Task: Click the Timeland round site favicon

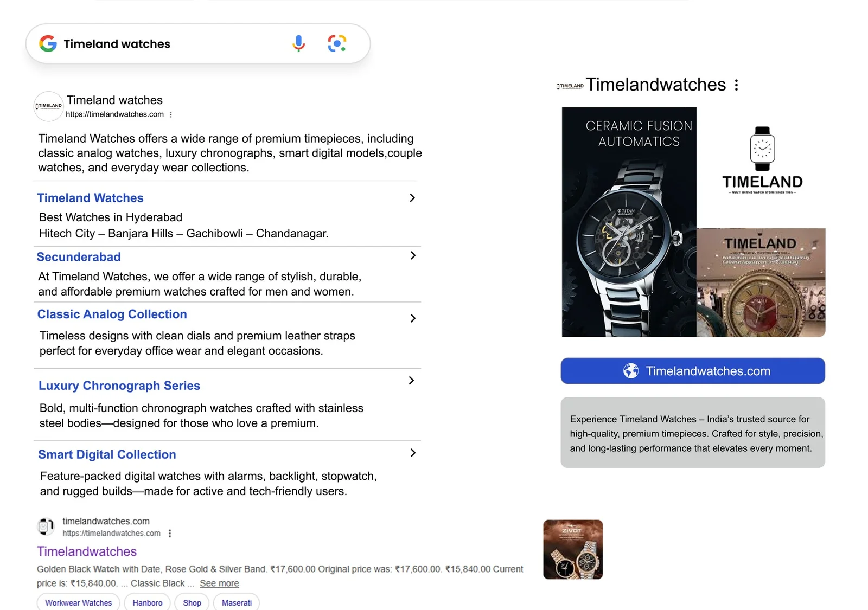Action: pyautogui.click(x=49, y=106)
